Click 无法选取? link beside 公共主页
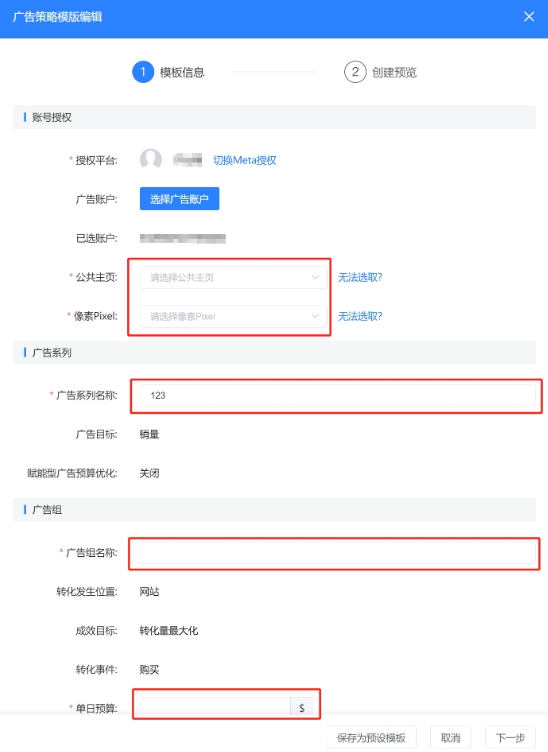548x752 pixels. tap(360, 277)
